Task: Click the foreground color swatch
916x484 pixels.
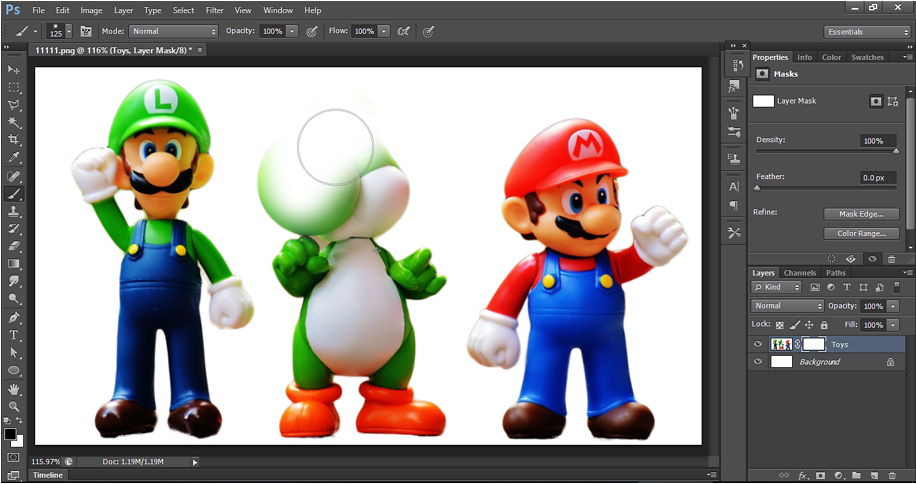Action: [x=10, y=434]
